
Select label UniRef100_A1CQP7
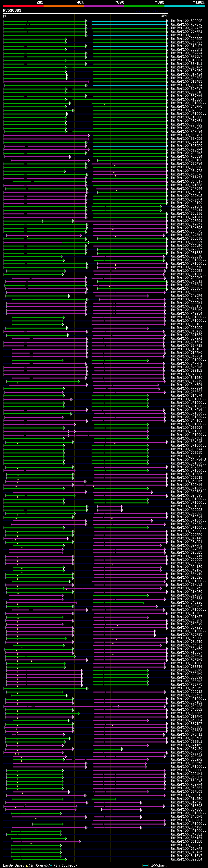[187, 60]
